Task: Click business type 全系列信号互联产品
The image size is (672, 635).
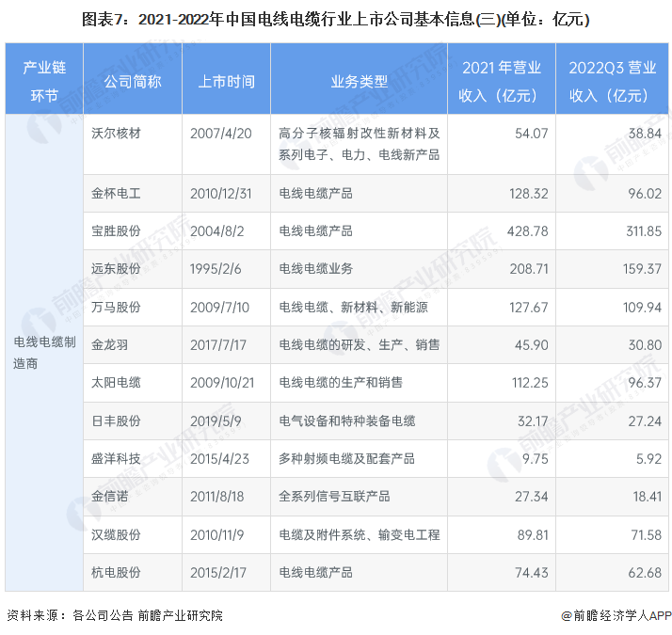Action: [334, 496]
